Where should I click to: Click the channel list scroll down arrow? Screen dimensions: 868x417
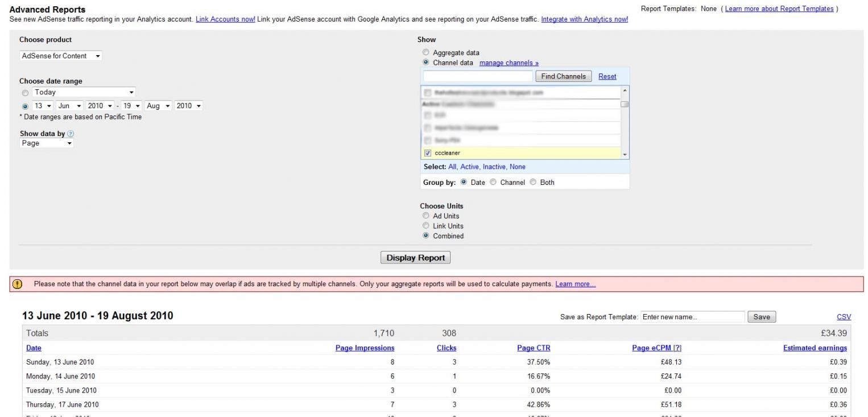pos(625,154)
